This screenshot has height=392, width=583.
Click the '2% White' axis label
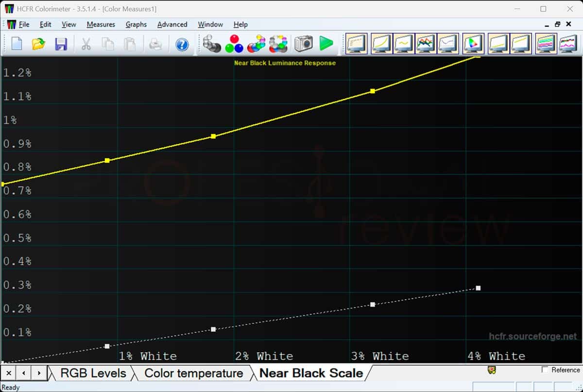[x=264, y=356]
